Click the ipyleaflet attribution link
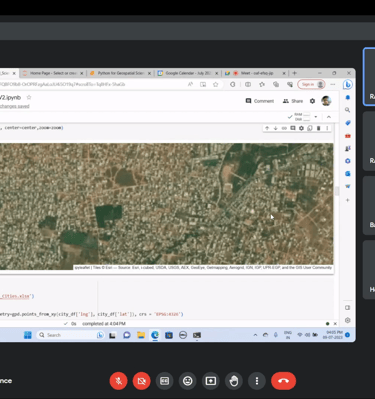375x399 pixels. coord(82,267)
